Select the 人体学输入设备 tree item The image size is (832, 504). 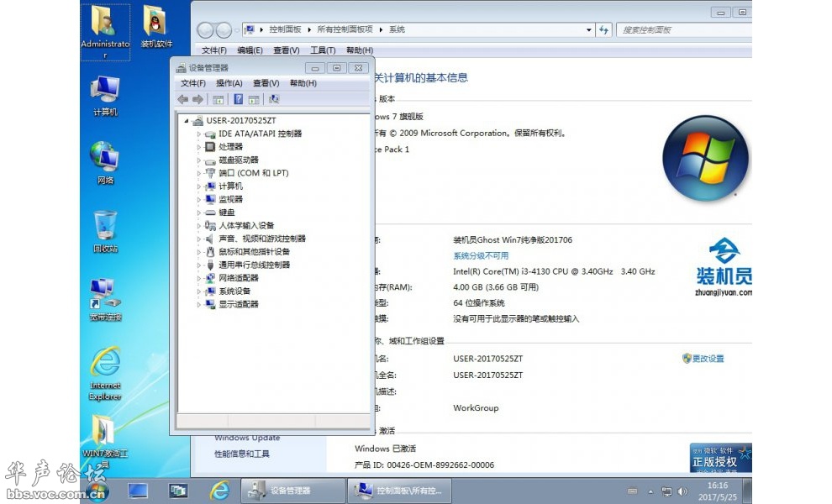[246, 226]
